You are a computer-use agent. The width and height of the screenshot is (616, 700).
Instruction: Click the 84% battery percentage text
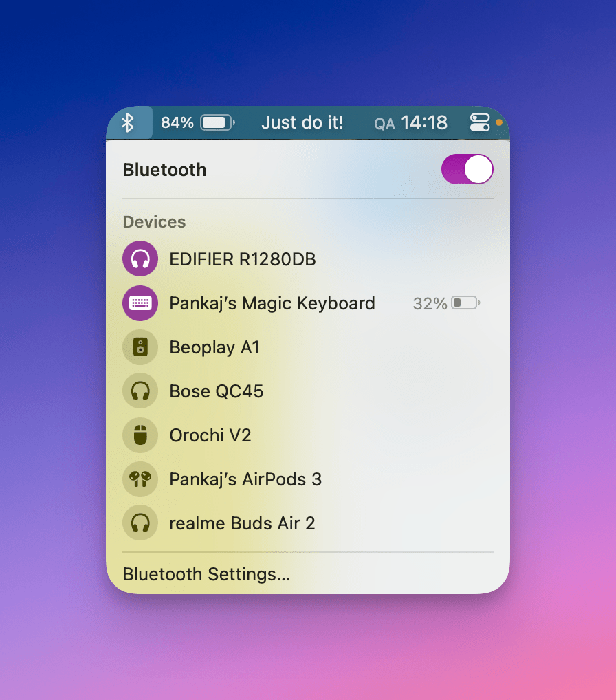177,122
